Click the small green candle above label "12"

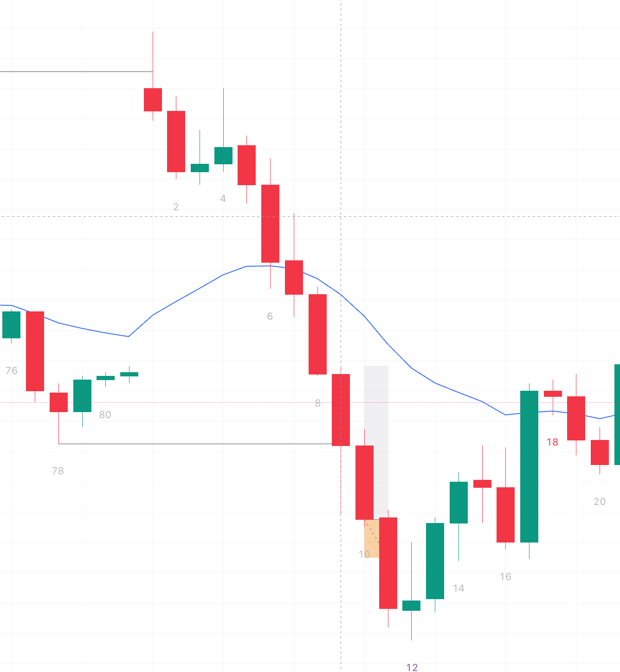pyautogui.click(x=411, y=605)
